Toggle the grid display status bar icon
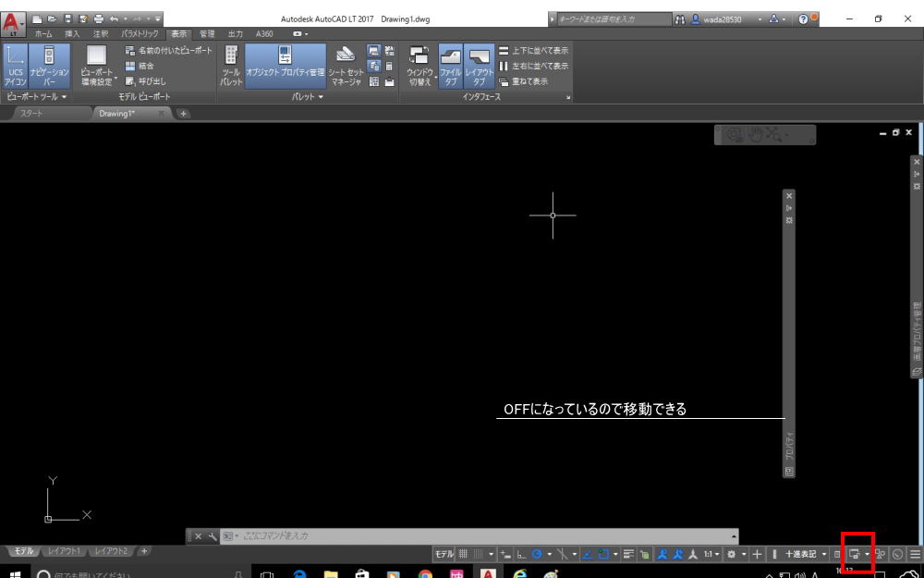 pos(463,554)
